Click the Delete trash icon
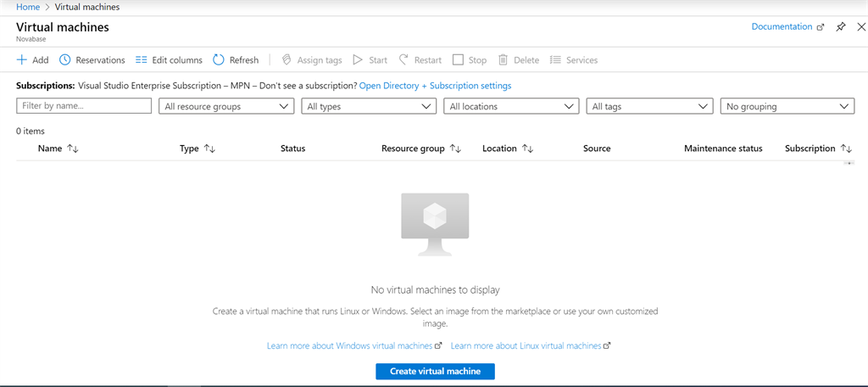868x387 pixels. 503,60
